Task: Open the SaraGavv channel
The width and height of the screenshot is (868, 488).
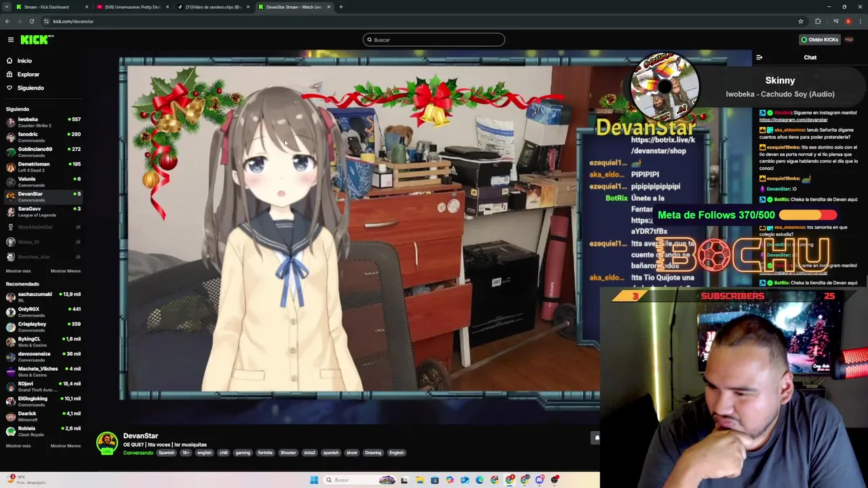Action: [x=42, y=211]
